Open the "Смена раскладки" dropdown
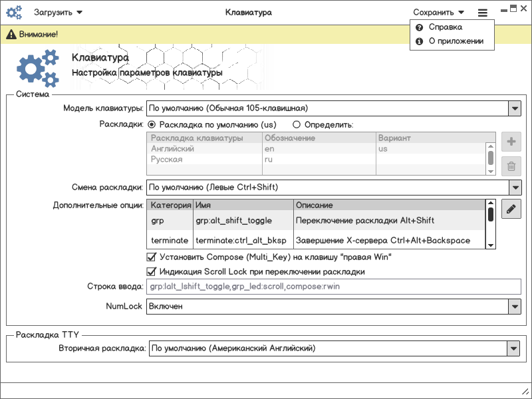 tap(514, 187)
